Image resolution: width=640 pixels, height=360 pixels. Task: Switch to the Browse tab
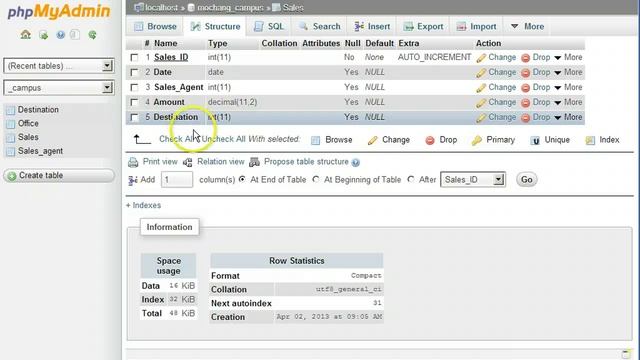point(155,27)
